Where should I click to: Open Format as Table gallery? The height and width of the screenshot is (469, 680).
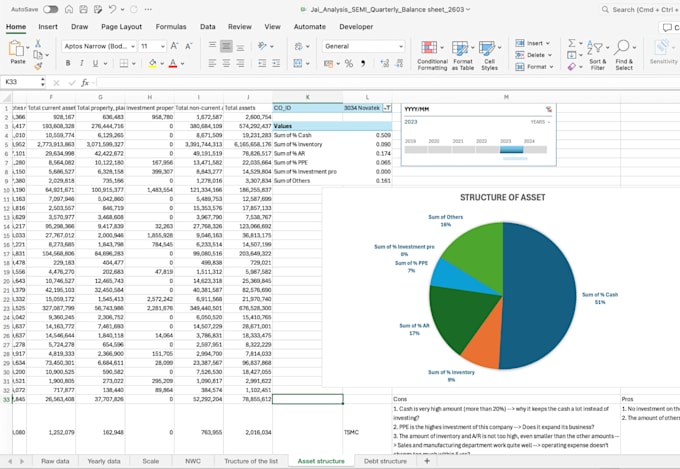coord(460,47)
